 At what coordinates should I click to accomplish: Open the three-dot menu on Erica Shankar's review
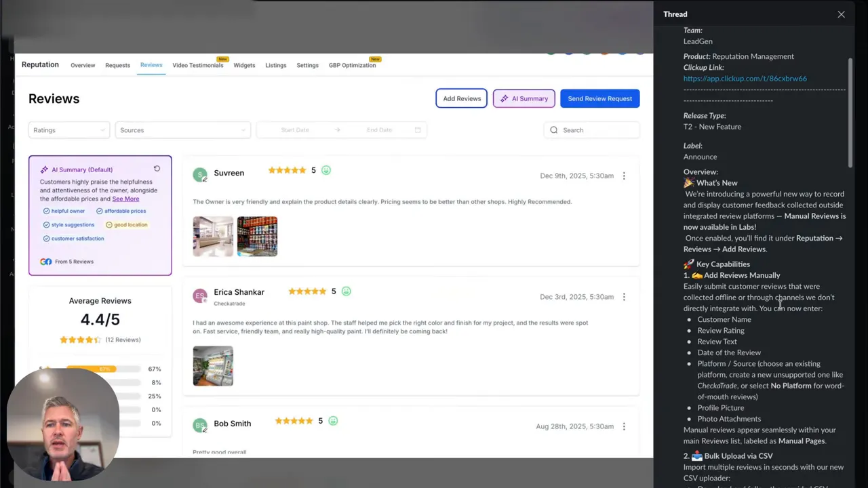pyautogui.click(x=624, y=297)
